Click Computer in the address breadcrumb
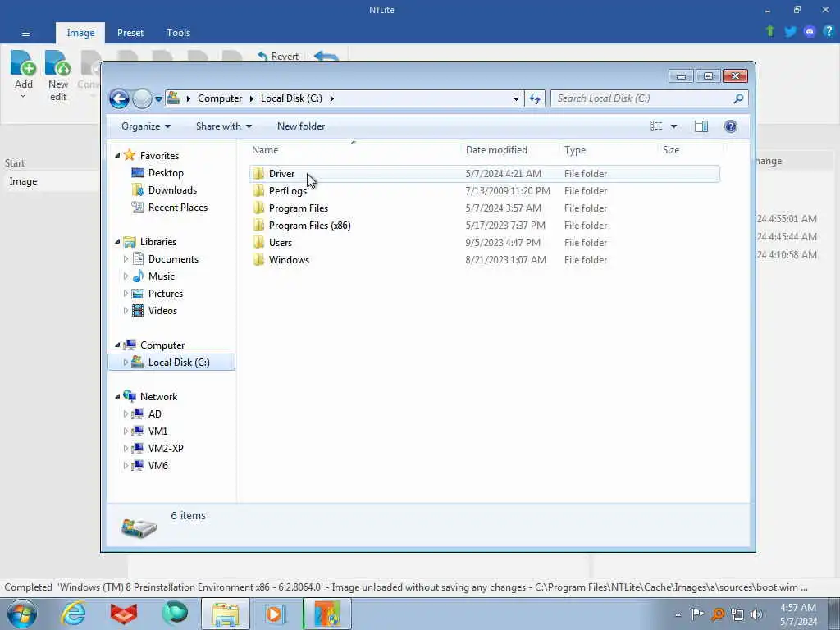Viewport: 840px width, 630px height. pyautogui.click(x=220, y=98)
